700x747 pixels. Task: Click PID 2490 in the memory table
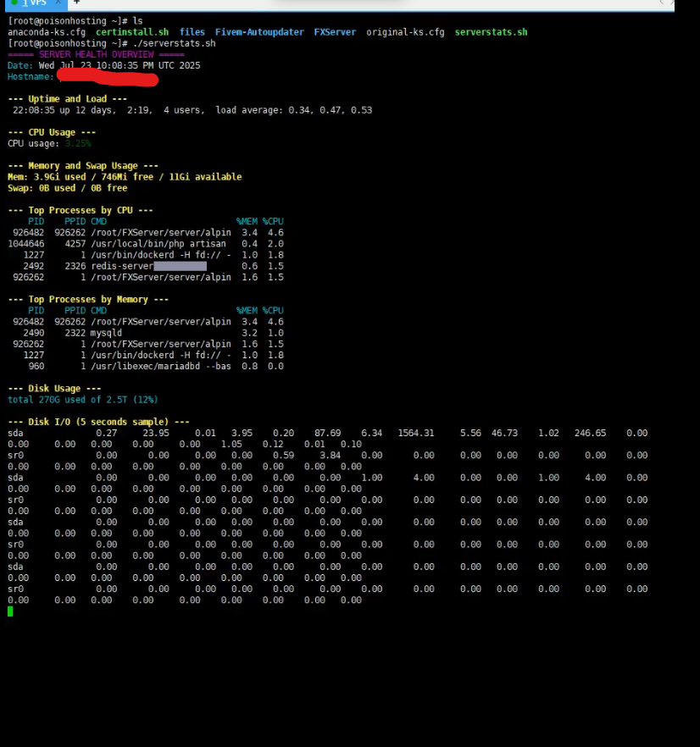click(33, 333)
